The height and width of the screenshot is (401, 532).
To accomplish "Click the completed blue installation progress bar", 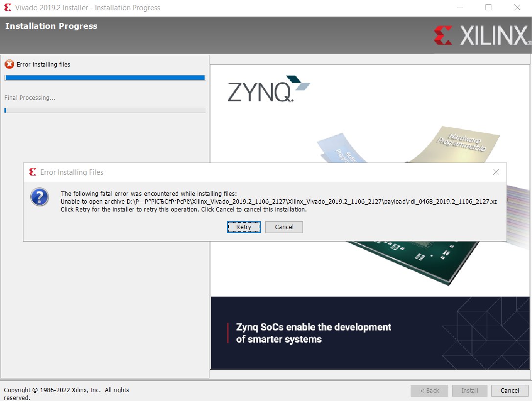I will pyautogui.click(x=104, y=77).
